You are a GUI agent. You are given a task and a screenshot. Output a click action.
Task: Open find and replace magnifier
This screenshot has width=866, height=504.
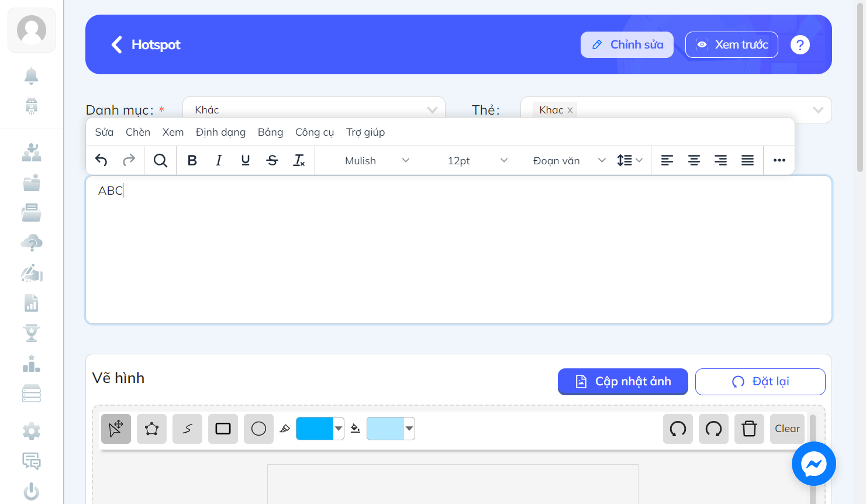coord(160,160)
